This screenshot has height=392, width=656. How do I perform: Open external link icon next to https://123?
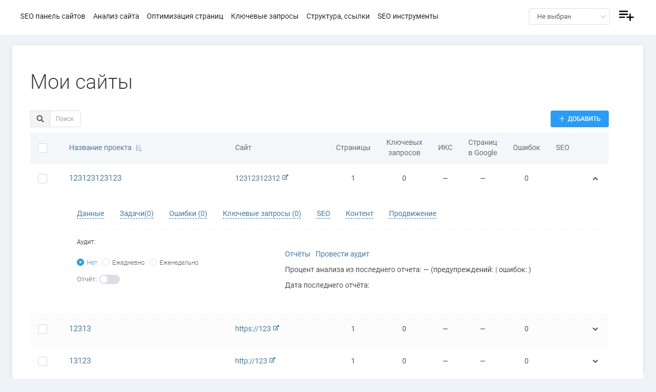pyautogui.click(x=276, y=328)
